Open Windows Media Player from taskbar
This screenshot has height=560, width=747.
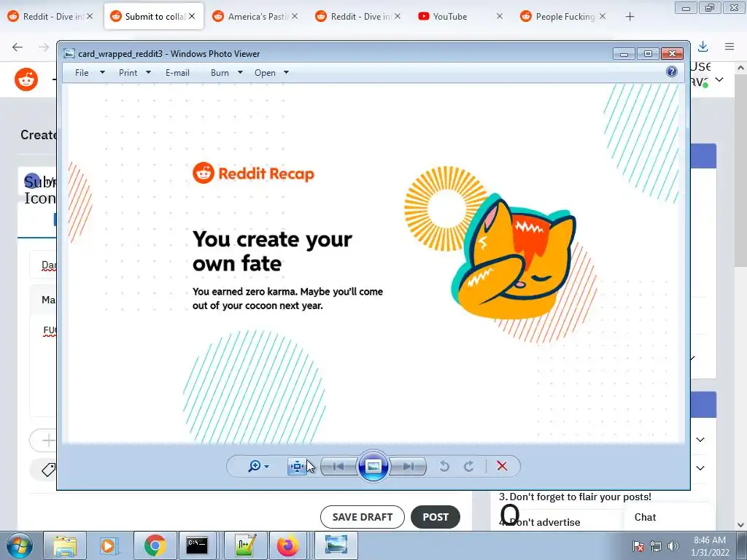click(x=109, y=546)
